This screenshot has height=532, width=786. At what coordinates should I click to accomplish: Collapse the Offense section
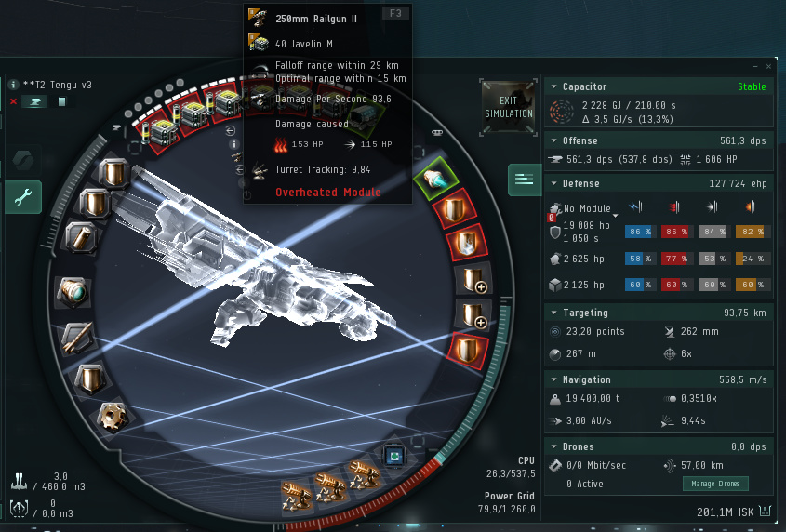pos(553,140)
